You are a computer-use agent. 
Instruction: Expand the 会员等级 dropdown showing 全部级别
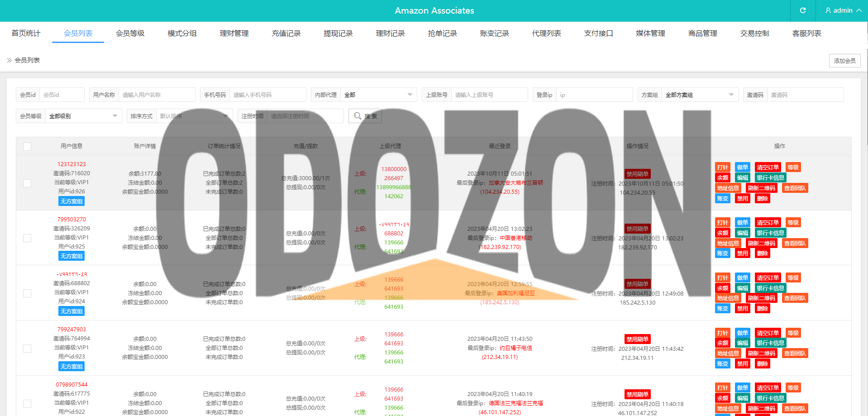pyautogui.click(x=84, y=116)
